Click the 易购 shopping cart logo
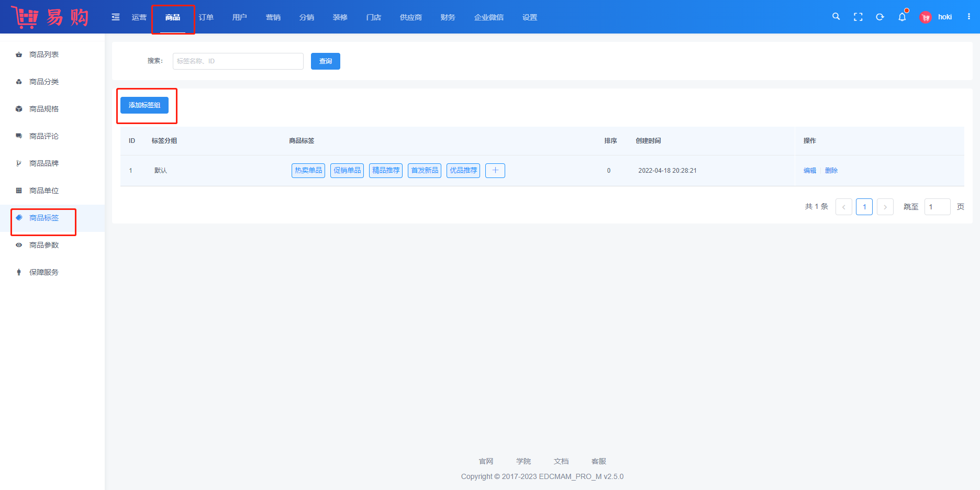980x490 pixels. (x=50, y=17)
